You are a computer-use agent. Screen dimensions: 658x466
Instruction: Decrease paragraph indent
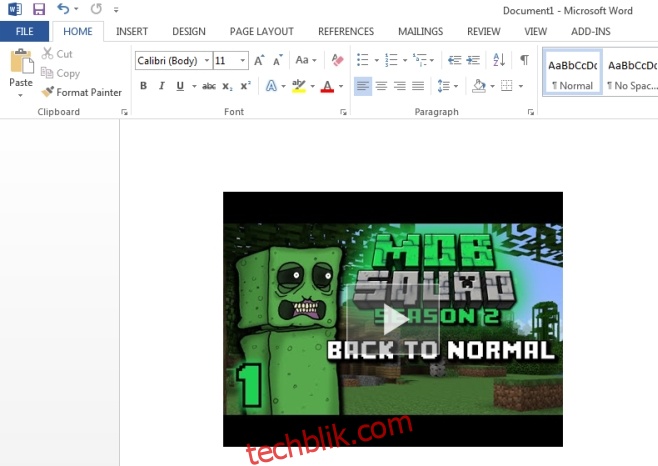click(x=454, y=60)
